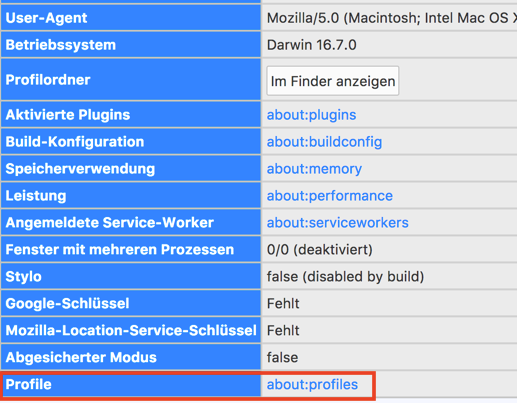This screenshot has width=517, height=403.
Task: Click the Mozilla-Location-Service-Schlüssel label
Action: point(131,331)
